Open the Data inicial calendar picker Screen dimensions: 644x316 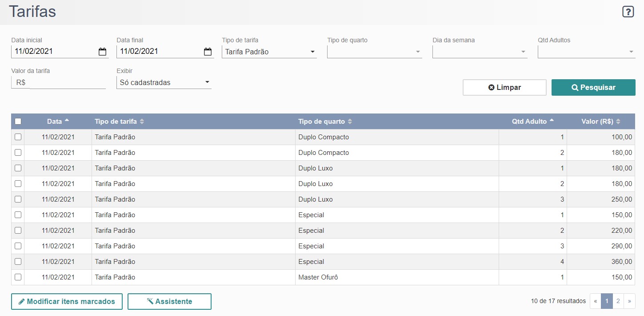click(102, 52)
